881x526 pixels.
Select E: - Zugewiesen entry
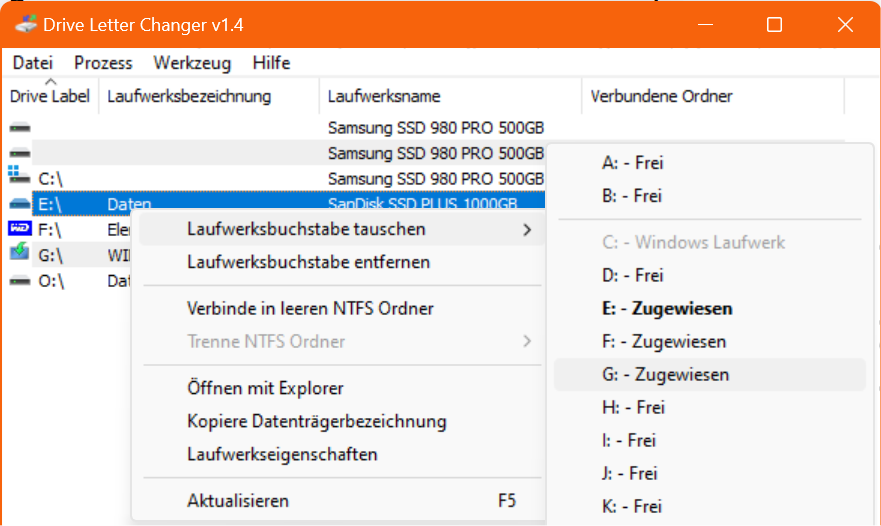coord(667,309)
